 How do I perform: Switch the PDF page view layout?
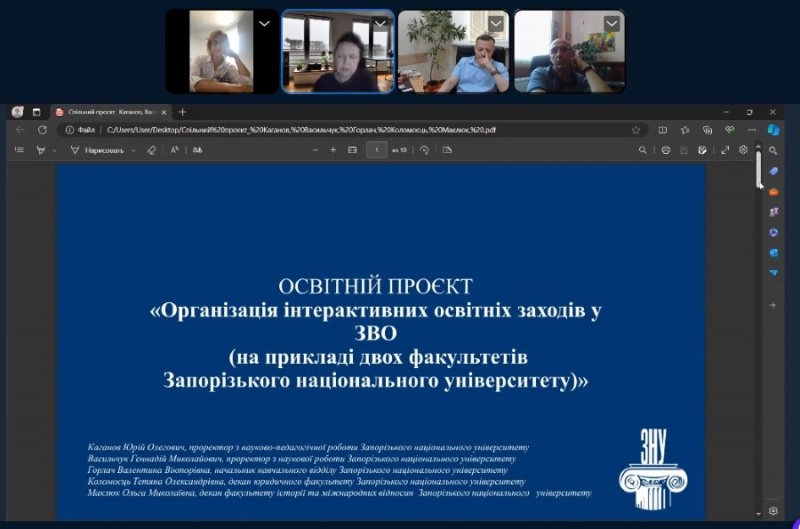pyautogui.click(x=447, y=150)
